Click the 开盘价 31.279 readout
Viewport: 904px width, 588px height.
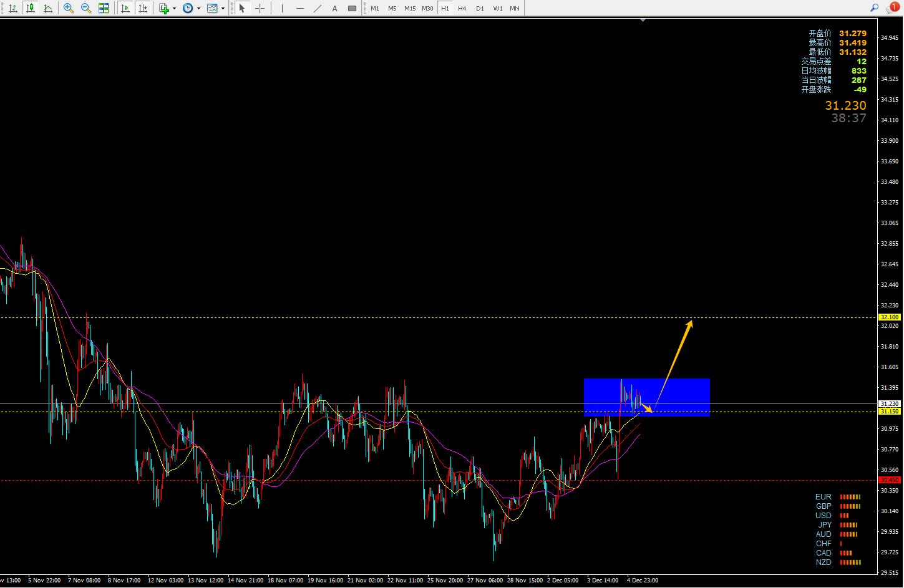point(837,33)
